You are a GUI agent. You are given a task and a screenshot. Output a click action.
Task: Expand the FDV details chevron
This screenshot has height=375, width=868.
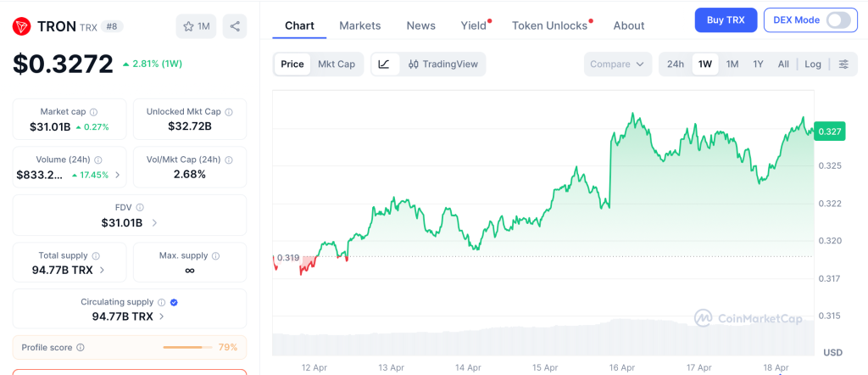pos(154,223)
